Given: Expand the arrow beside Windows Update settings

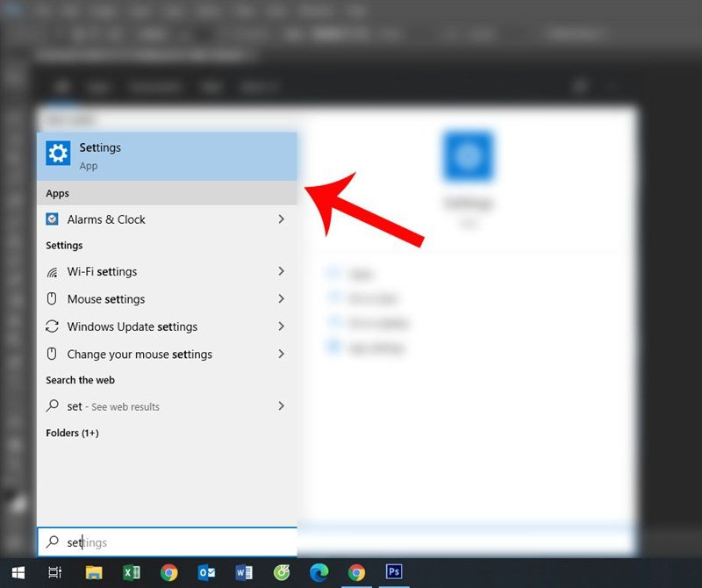Looking at the screenshot, I should [x=281, y=326].
